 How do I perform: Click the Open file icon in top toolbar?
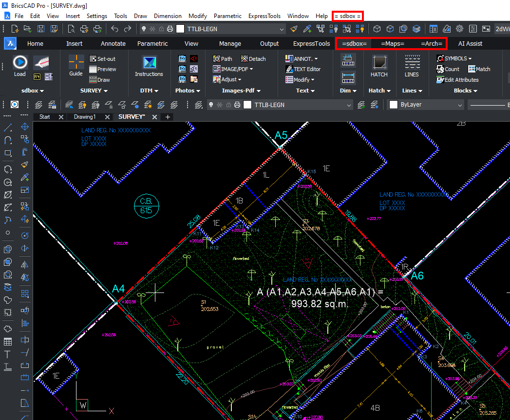click(x=28, y=29)
